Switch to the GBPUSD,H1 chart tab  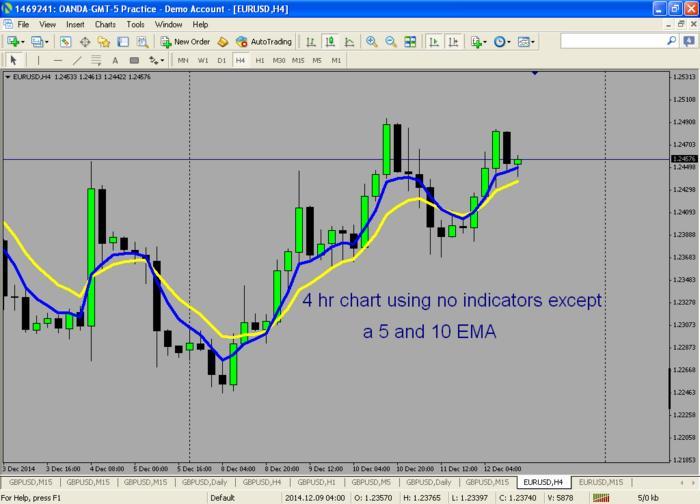[x=317, y=482]
